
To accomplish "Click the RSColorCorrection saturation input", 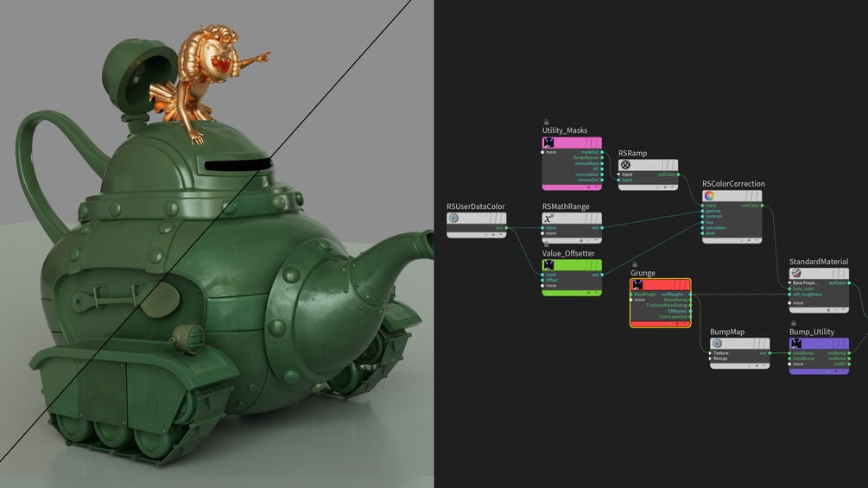I will [703, 227].
